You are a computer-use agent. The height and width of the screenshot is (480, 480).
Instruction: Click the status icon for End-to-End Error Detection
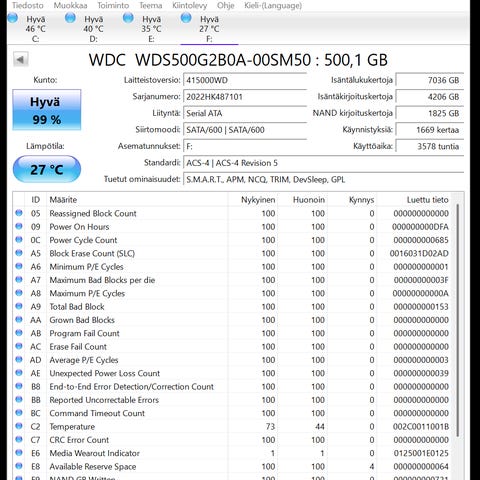point(19,386)
